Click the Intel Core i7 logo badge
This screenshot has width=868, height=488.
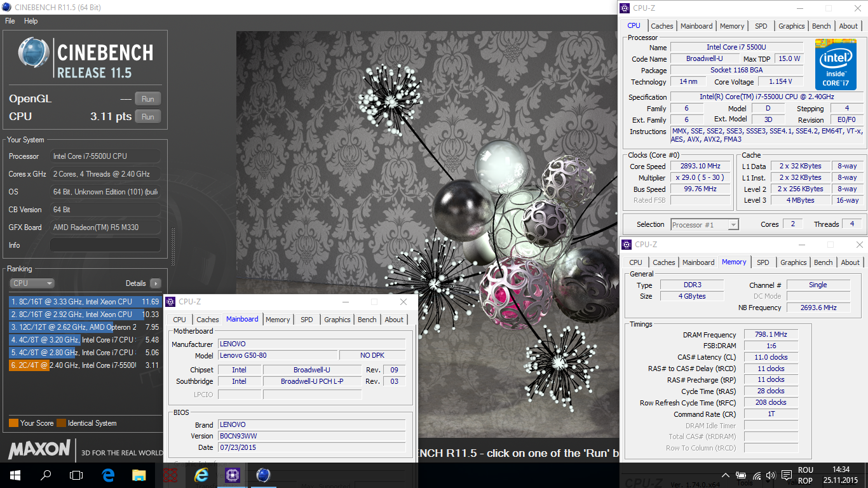click(836, 64)
